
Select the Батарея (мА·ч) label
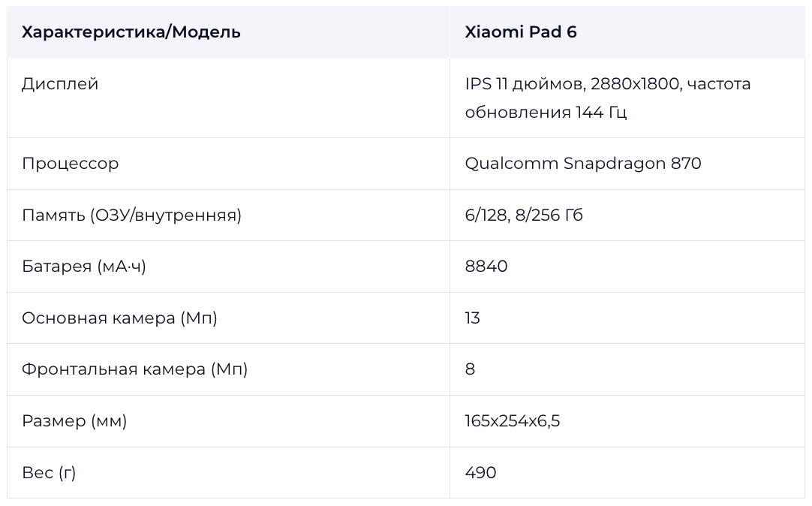coord(84,267)
